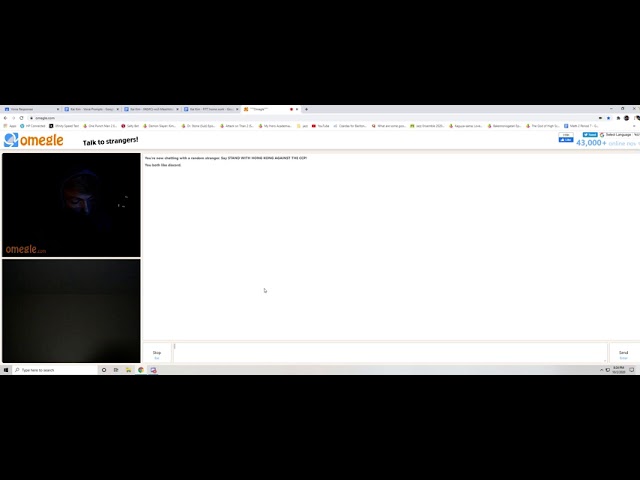Switch to the third Google Docs tab
Image resolution: width=640 pixels, height=480 pixels.
coord(151,109)
